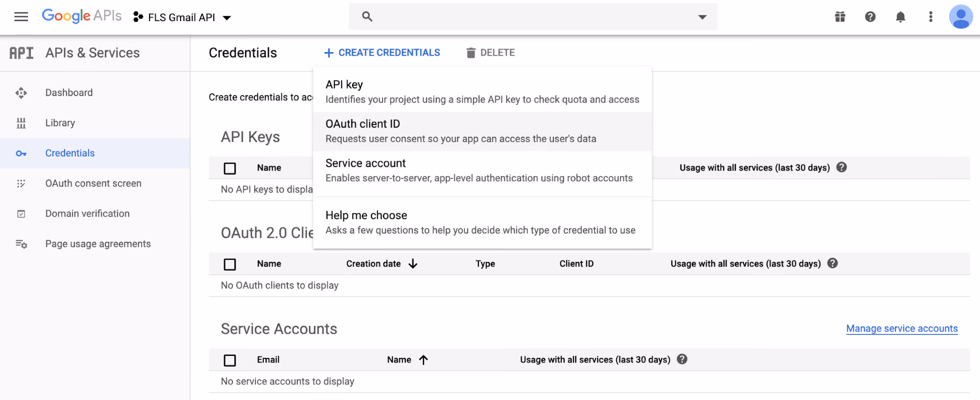The width and height of the screenshot is (980, 400).
Task: Click the Client ID column header
Action: tap(577, 264)
